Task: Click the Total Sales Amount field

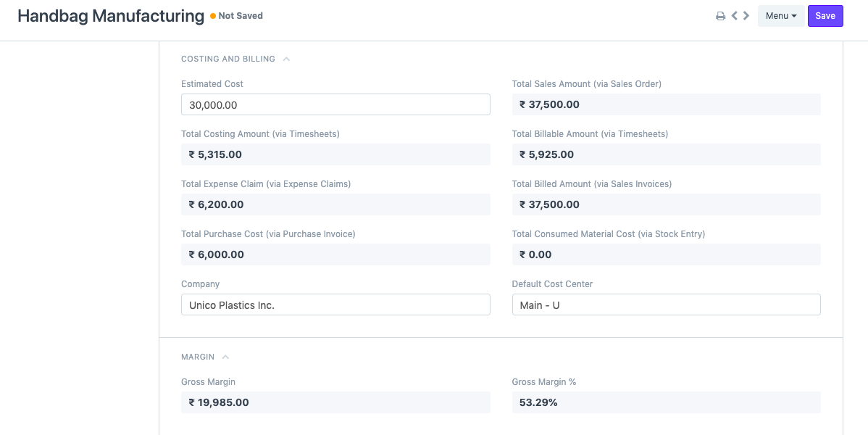Action: (x=666, y=104)
